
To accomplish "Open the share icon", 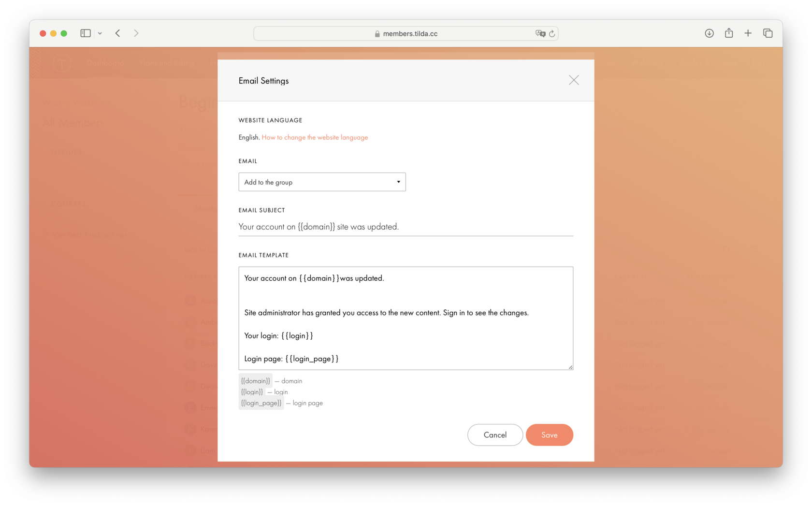I will [728, 33].
